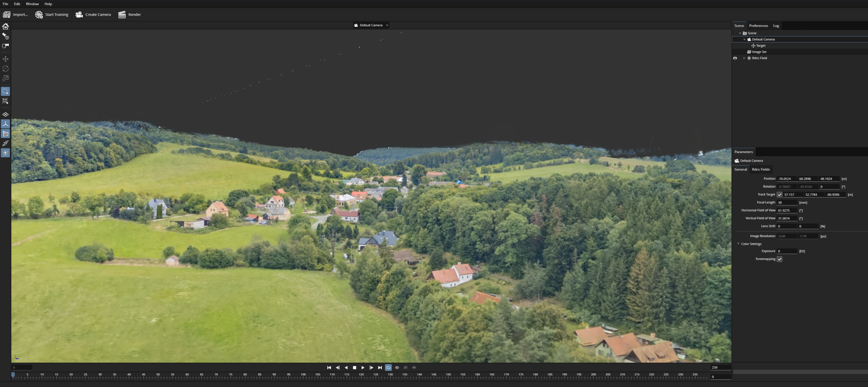The height and width of the screenshot is (387, 868).
Task: Switch to the Preferences tab
Action: coord(758,25)
